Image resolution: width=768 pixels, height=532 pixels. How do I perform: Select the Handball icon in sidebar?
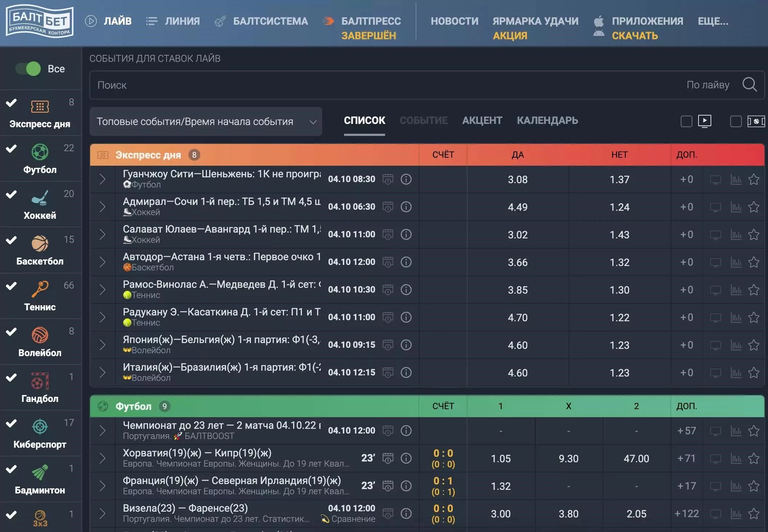point(40,381)
